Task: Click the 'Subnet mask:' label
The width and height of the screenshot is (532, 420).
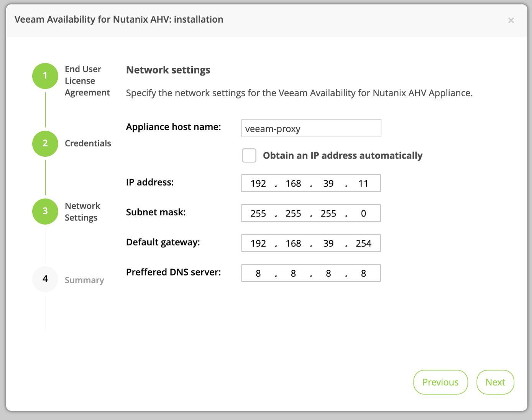Action: 156,212
